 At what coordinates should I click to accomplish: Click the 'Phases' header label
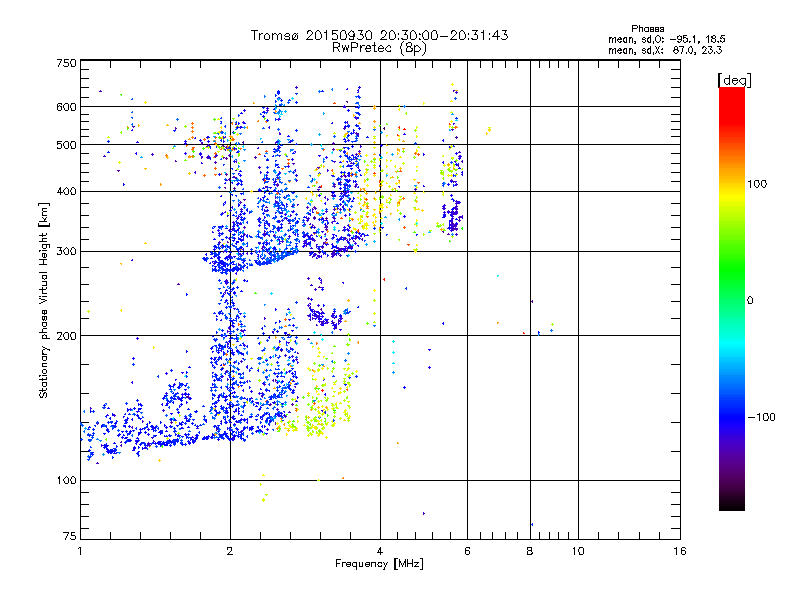pyautogui.click(x=647, y=29)
